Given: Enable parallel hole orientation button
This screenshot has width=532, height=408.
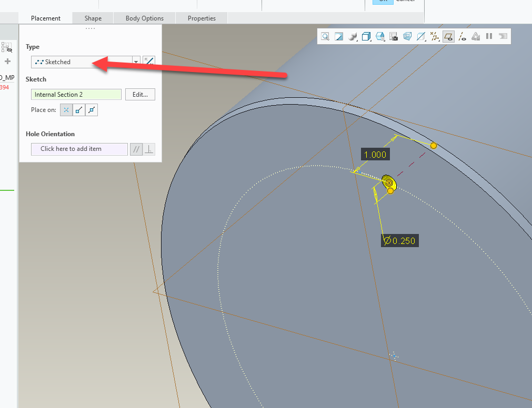Looking at the screenshot, I should pyautogui.click(x=136, y=149).
